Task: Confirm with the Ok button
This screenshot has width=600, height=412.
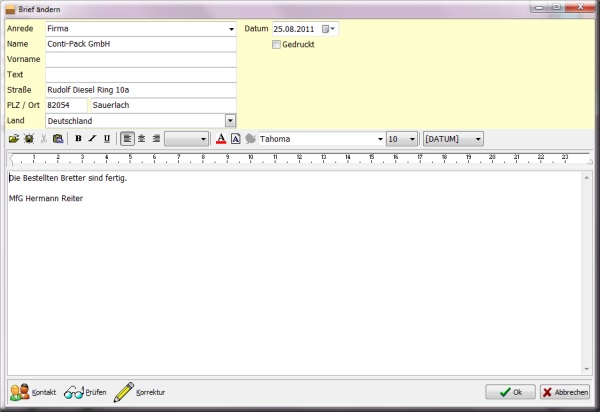Action: [x=510, y=392]
